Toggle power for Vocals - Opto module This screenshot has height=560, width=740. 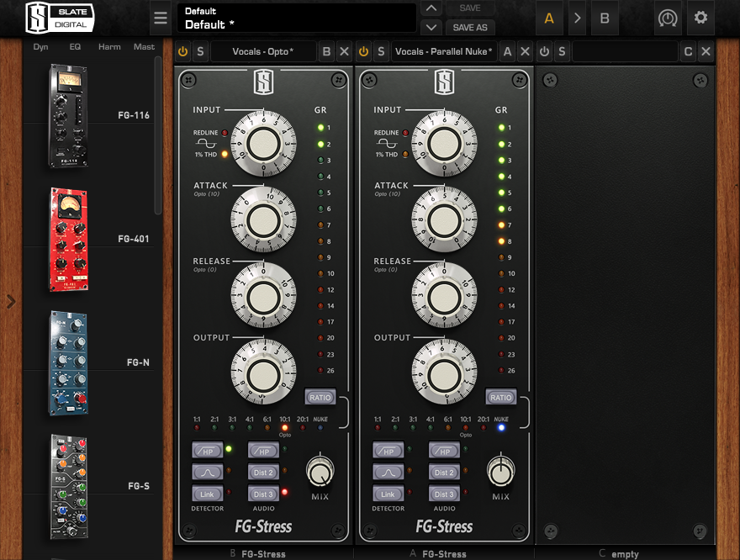183,52
